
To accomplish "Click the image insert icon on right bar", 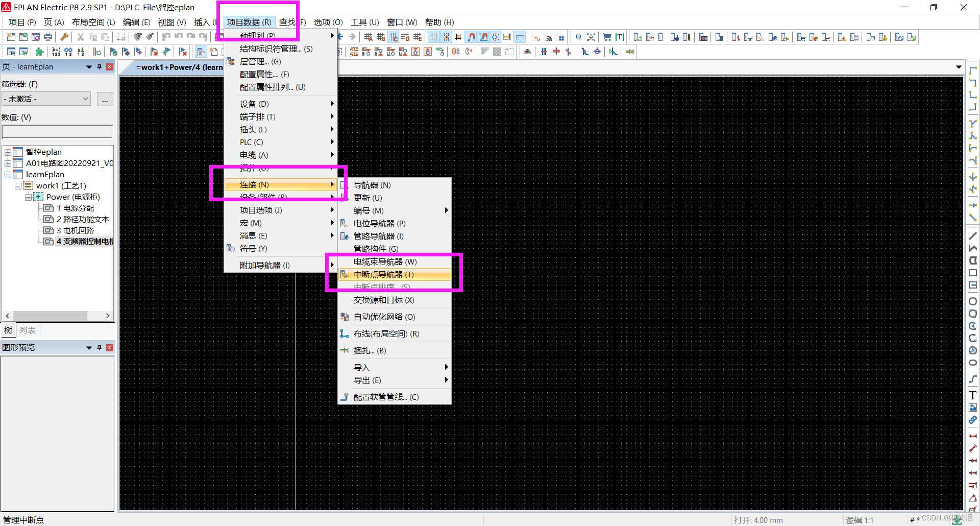I will click(x=973, y=408).
